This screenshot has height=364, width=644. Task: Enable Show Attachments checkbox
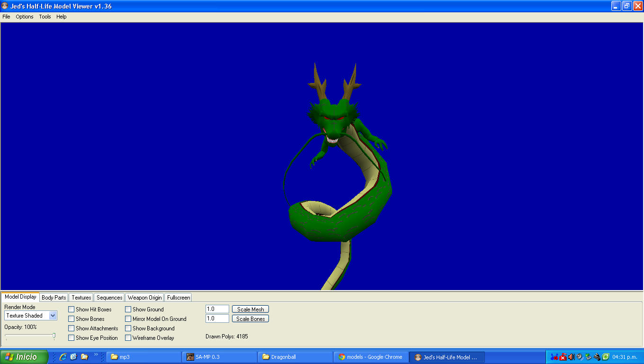(x=72, y=328)
